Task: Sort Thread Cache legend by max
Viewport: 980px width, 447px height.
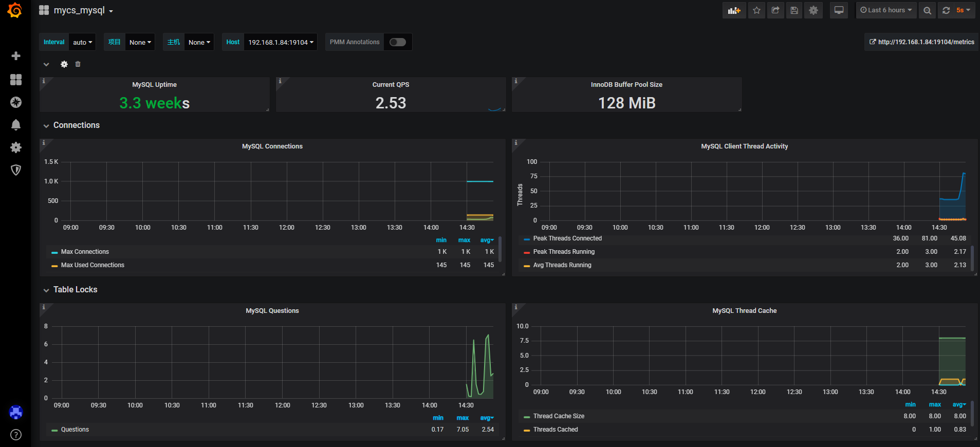Action: tap(935, 405)
